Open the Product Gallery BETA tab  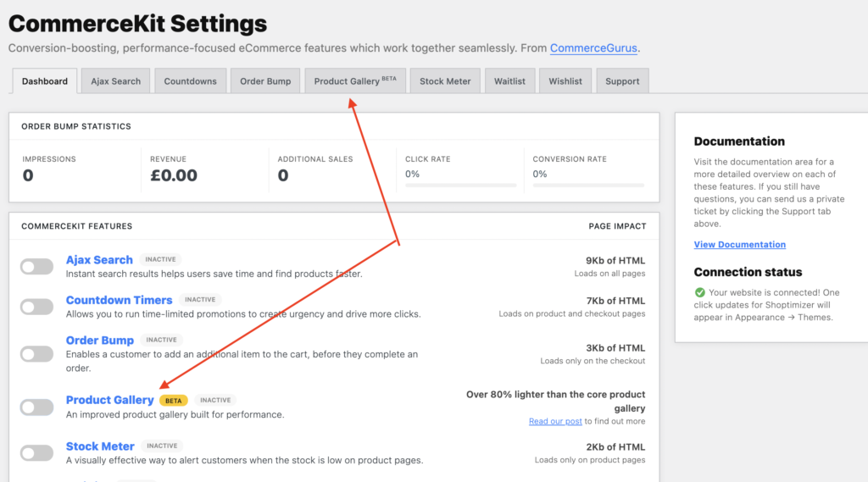[x=355, y=80]
